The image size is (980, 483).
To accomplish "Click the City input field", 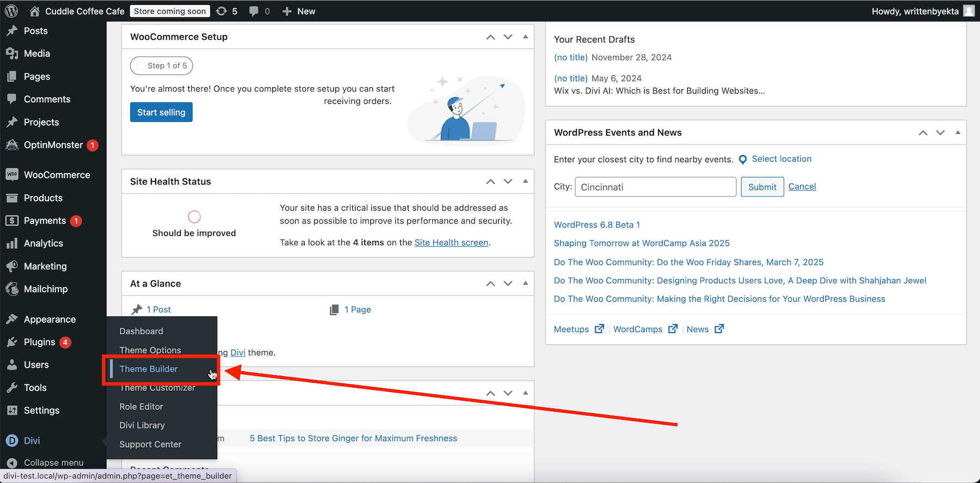I will [656, 187].
